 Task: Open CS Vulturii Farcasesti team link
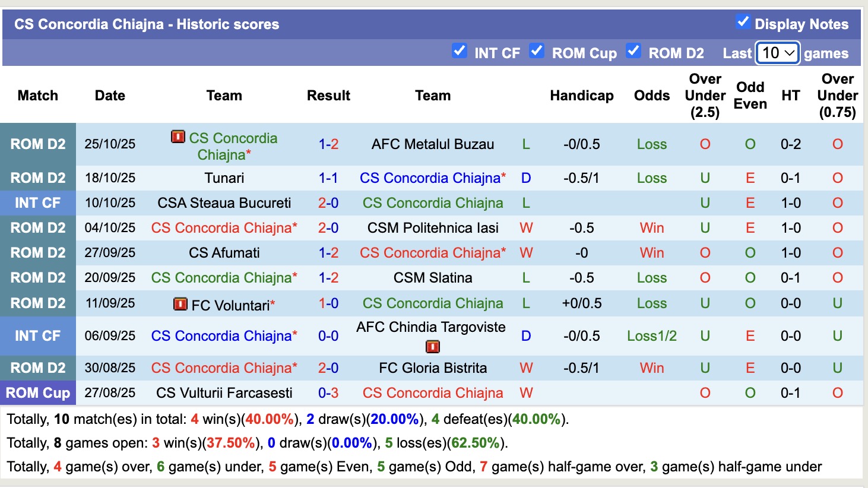pyautogui.click(x=224, y=393)
